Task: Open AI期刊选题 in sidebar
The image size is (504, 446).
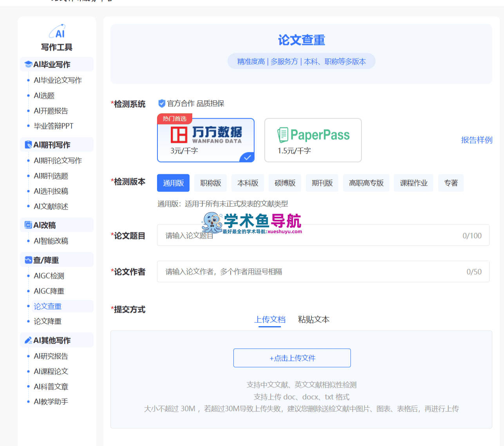Action: point(51,176)
